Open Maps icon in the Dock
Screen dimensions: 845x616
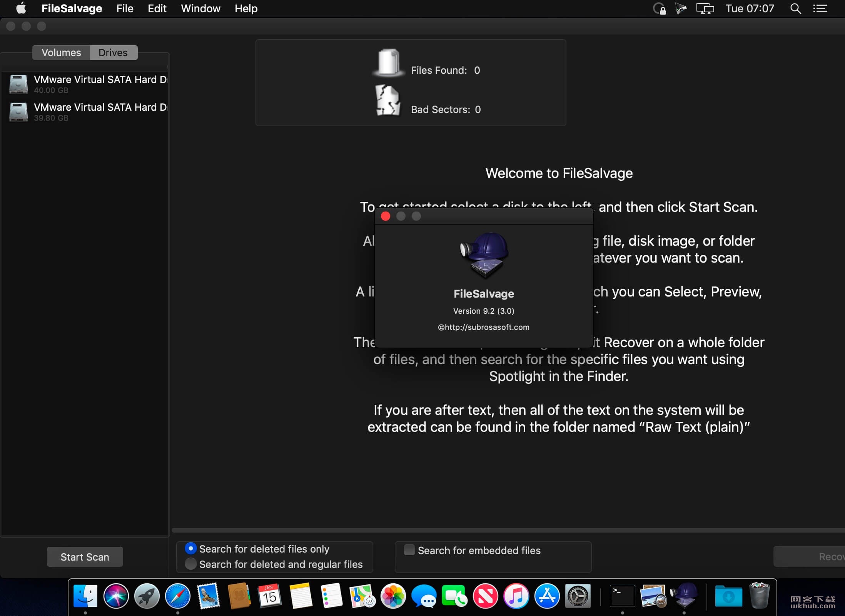(362, 596)
